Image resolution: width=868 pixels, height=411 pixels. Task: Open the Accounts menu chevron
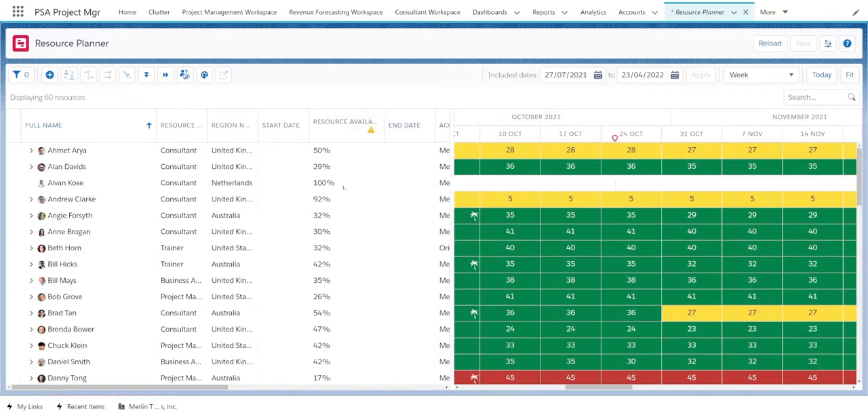click(x=654, y=12)
